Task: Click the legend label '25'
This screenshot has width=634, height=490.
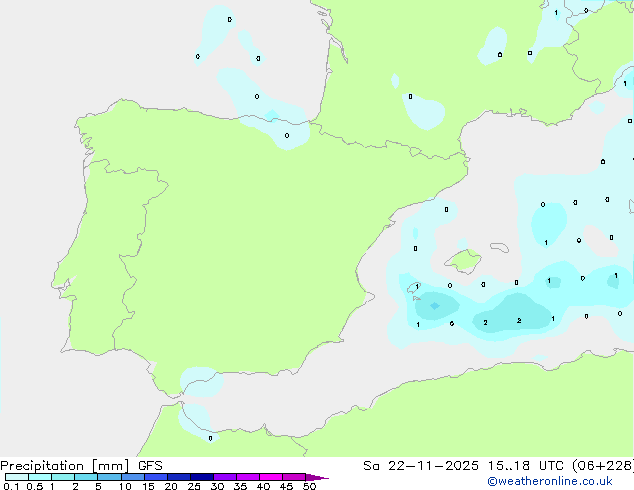Action: [194, 486]
